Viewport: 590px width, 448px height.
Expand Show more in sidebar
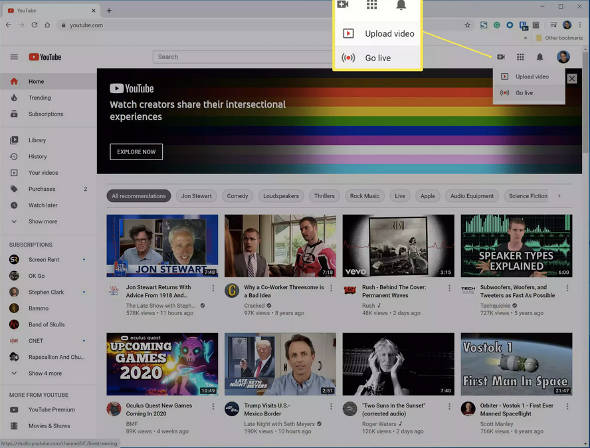click(48, 221)
